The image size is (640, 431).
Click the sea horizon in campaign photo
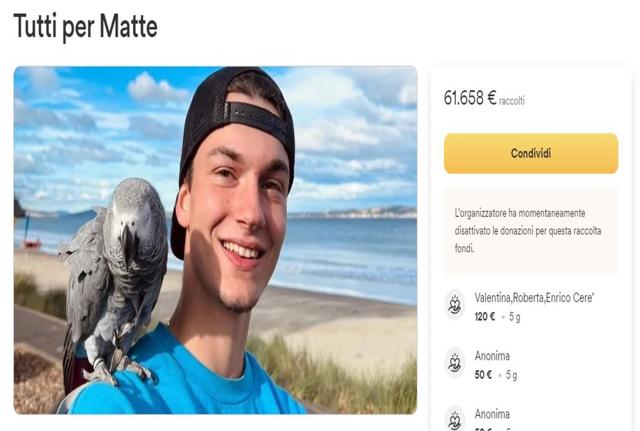tap(351, 218)
